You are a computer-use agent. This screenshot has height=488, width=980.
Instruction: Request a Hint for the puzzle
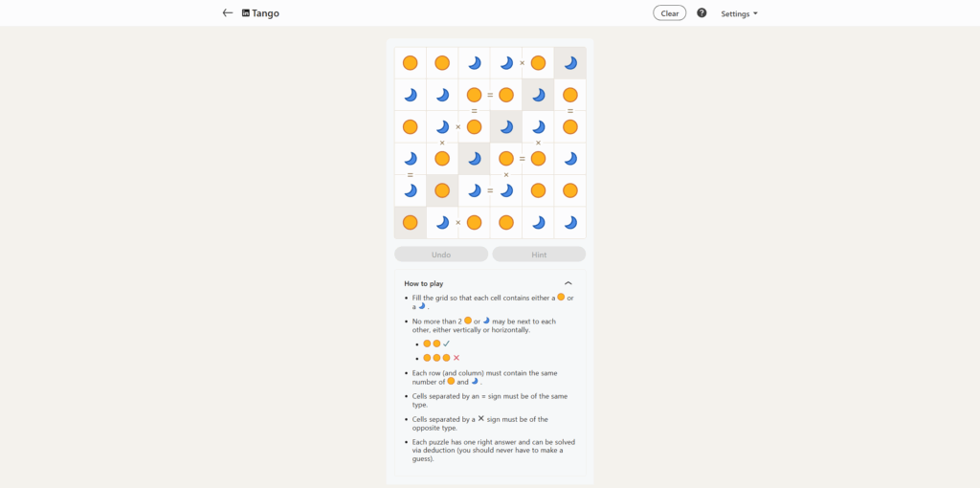(x=539, y=255)
